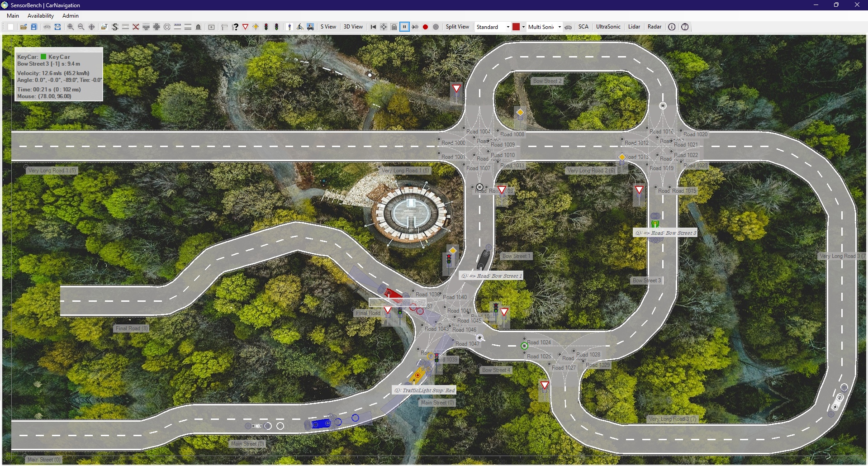This screenshot has height=466, width=868.
Task: Start recording with the red record icon
Action: [425, 27]
